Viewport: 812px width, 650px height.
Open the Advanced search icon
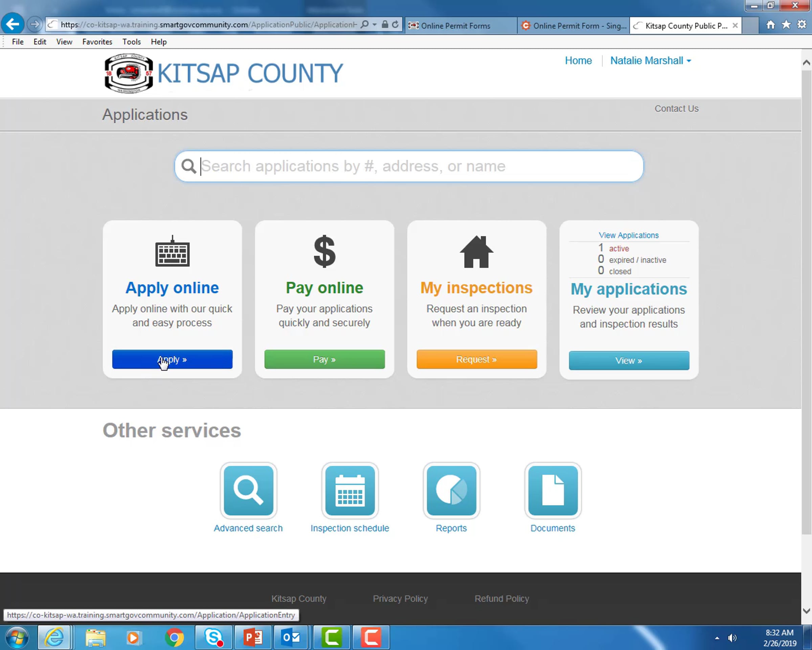coord(248,491)
